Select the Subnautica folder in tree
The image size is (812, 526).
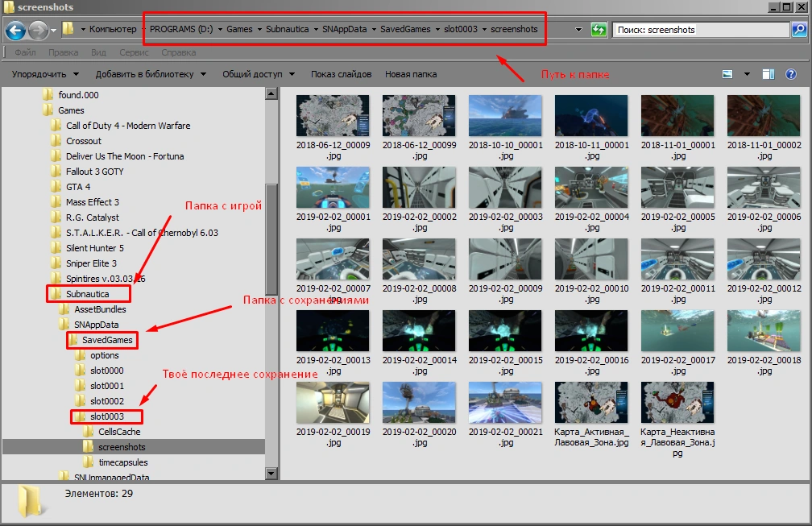(x=87, y=293)
